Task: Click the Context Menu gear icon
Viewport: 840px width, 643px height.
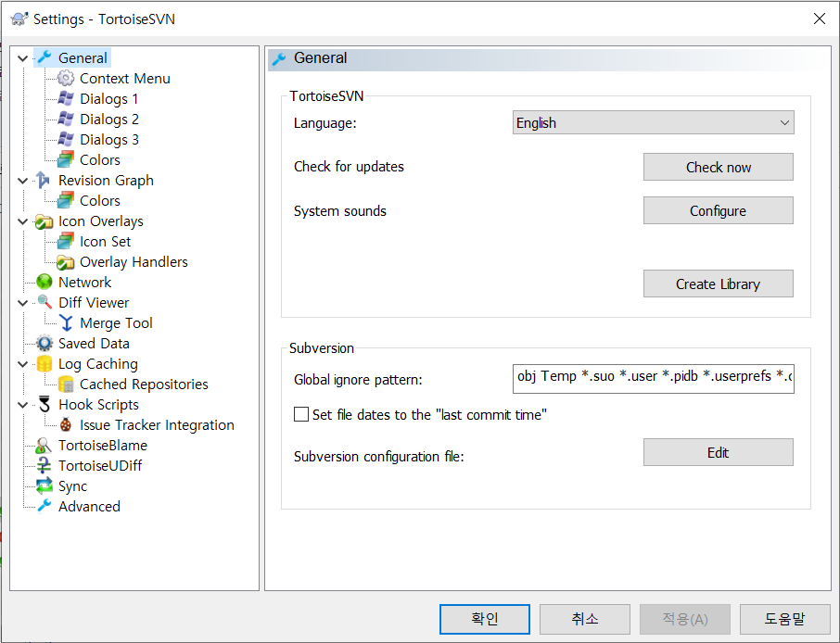Action: (x=65, y=78)
